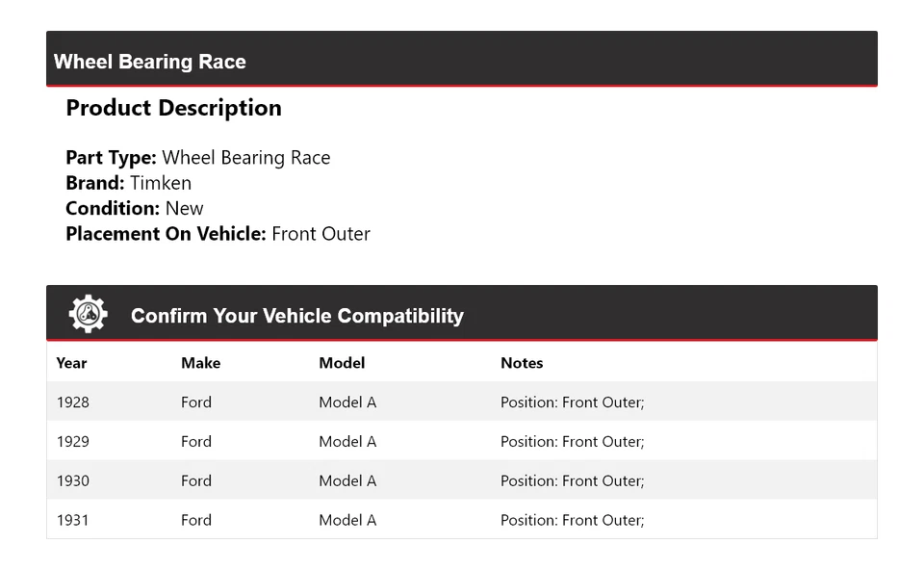This screenshot has height=570, width=924.
Task: Select the 1930 year cell
Action: click(x=72, y=481)
